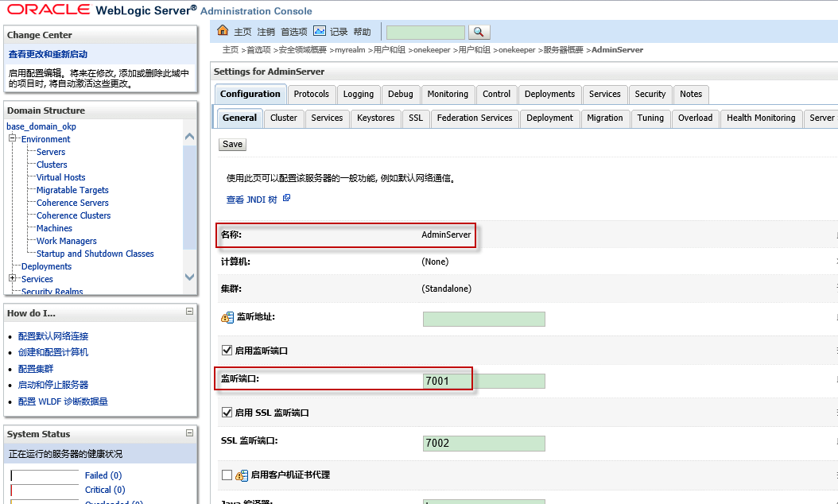Image resolution: width=838 pixels, height=504 pixels.
Task: Open the Keystores sub-tab
Action: click(x=376, y=118)
